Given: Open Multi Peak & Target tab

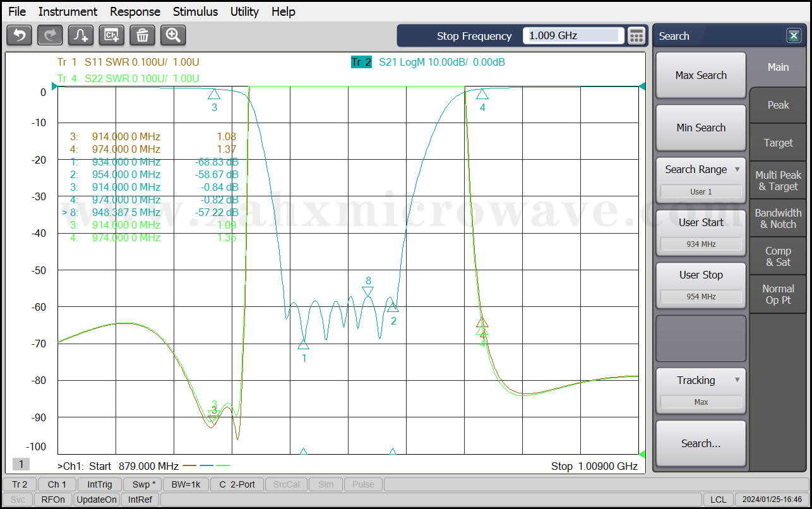Looking at the screenshot, I should [778, 181].
